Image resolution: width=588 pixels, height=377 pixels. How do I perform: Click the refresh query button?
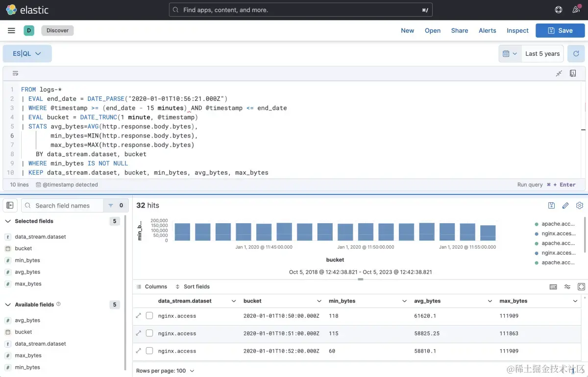coord(576,54)
